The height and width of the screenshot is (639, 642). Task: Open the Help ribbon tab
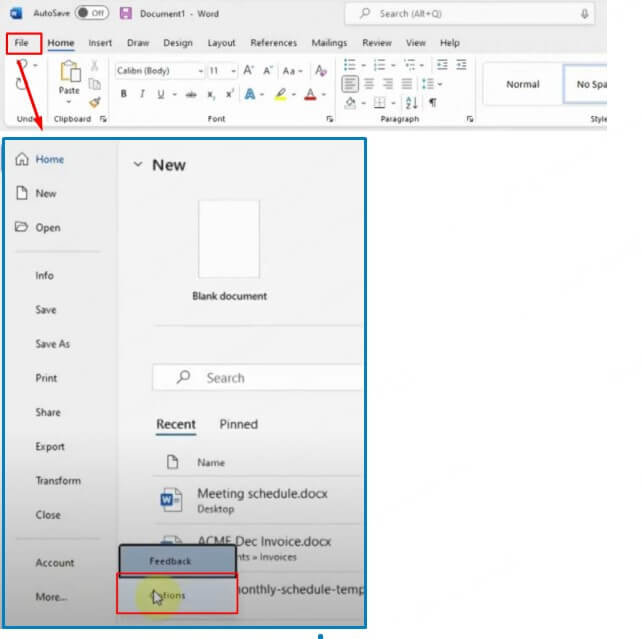[x=450, y=43]
